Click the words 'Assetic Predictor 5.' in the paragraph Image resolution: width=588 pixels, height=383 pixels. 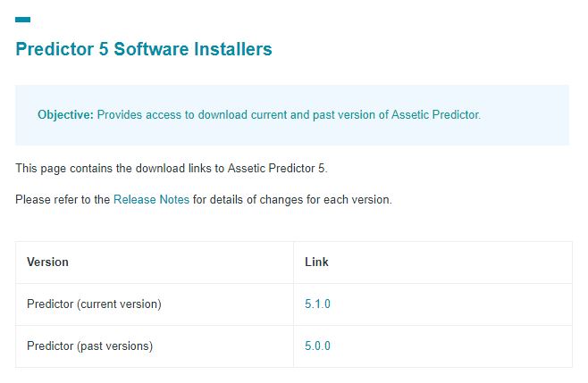click(x=278, y=168)
